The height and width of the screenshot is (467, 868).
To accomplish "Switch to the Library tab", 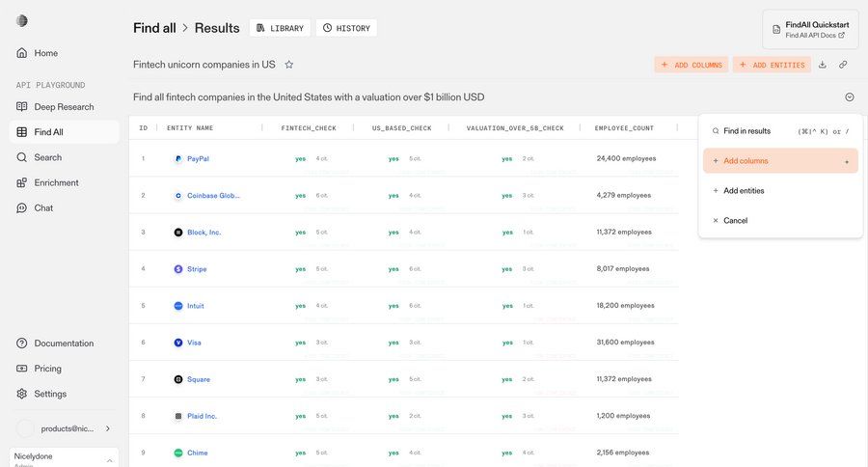I will (x=280, y=28).
